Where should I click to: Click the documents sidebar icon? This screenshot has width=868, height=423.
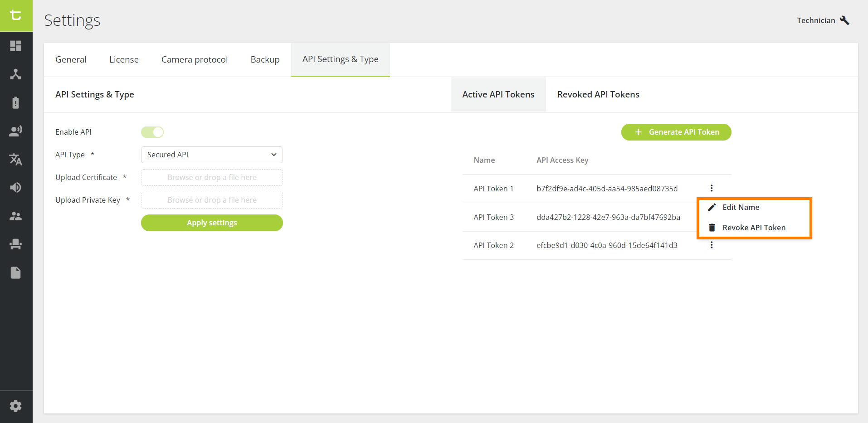(15, 272)
